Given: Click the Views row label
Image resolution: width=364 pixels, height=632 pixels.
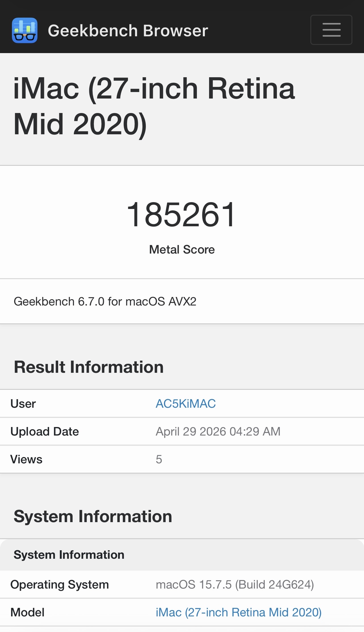Looking at the screenshot, I should click(x=26, y=459).
